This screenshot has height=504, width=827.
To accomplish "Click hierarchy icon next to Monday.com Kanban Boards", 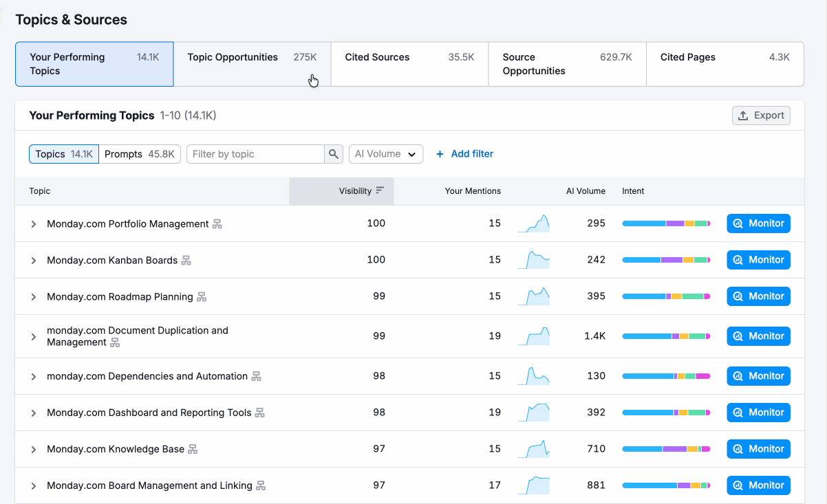I will [x=186, y=261].
